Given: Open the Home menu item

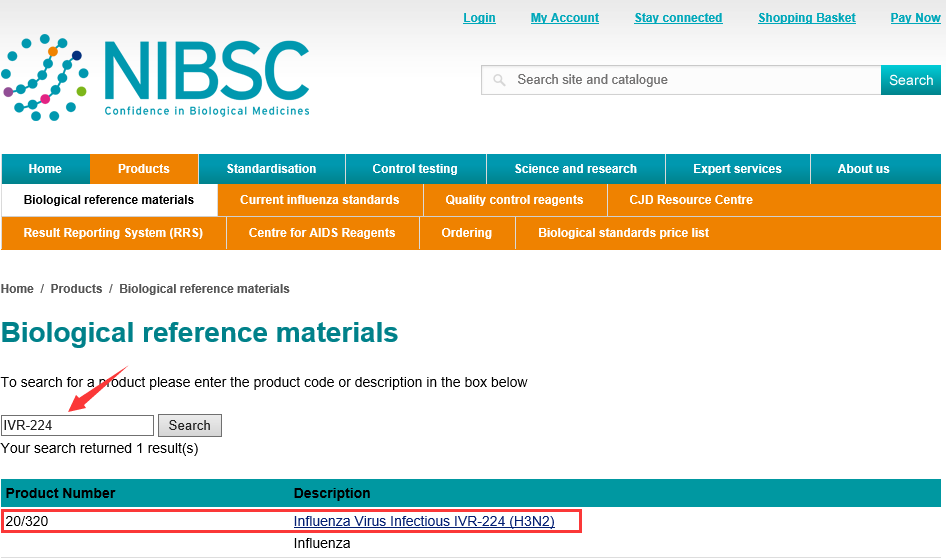Looking at the screenshot, I should 45,169.
